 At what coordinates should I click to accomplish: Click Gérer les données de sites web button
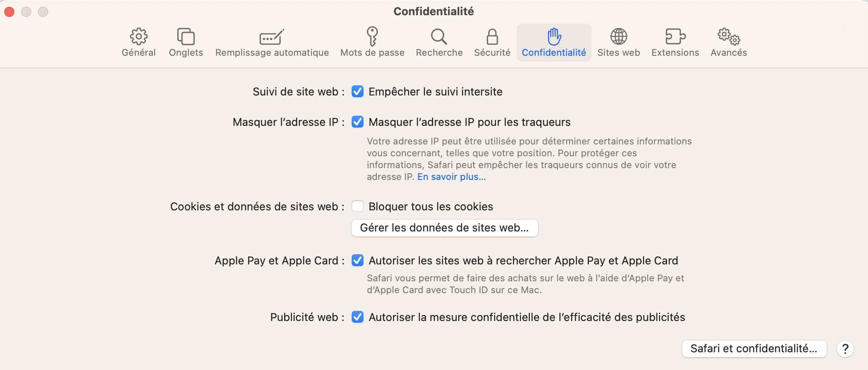click(445, 228)
